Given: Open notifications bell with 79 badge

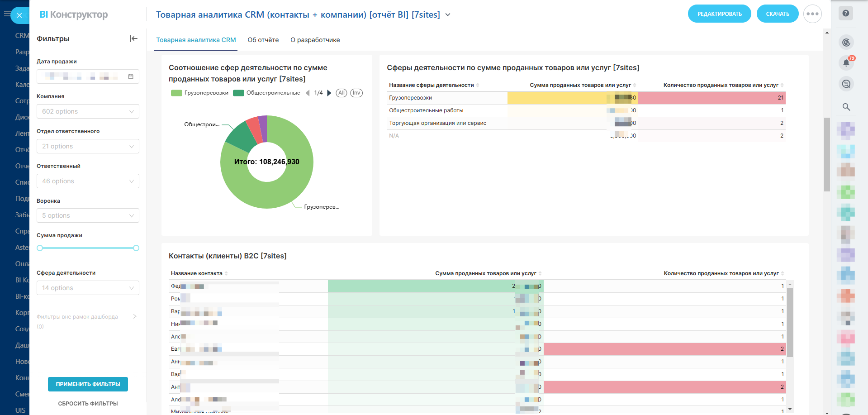Looking at the screenshot, I should coord(846,63).
